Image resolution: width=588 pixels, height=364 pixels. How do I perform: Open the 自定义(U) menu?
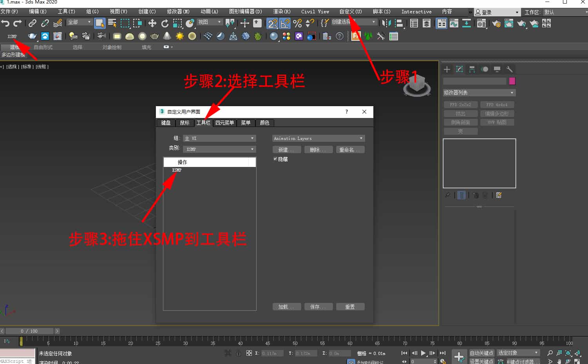click(x=351, y=12)
